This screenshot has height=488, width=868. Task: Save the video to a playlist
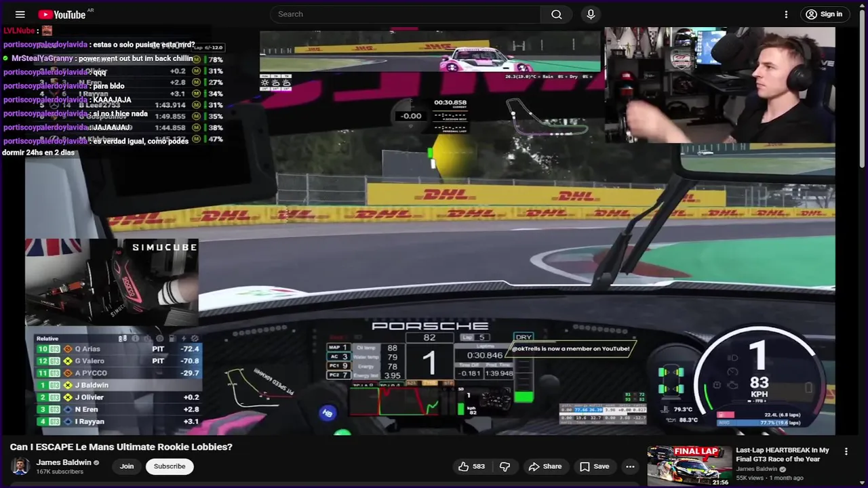[595, 466]
